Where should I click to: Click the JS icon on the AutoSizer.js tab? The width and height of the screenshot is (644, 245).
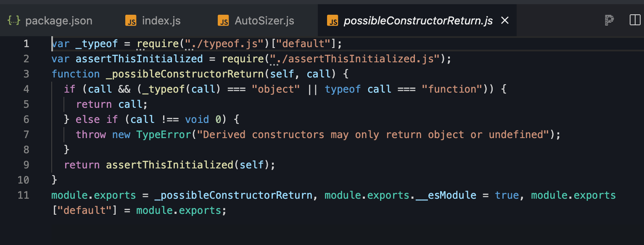(223, 21)
